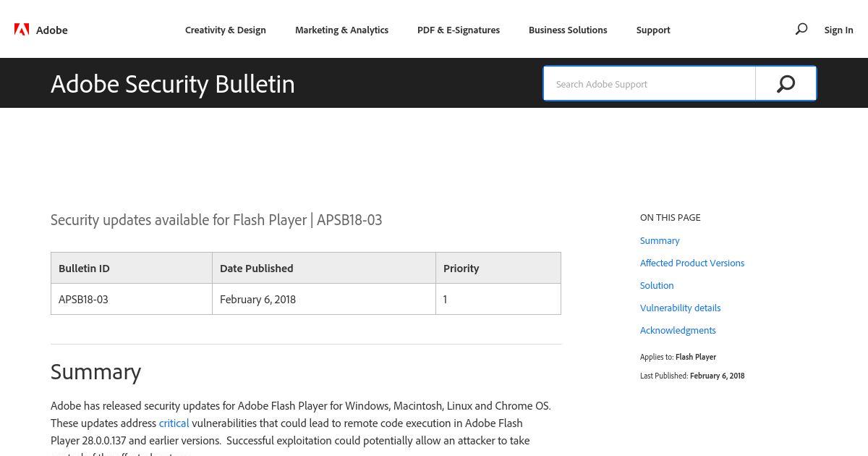Jump to Summary section link
Viewport: 868px width, 456px height.
click(x=660, y=240)
